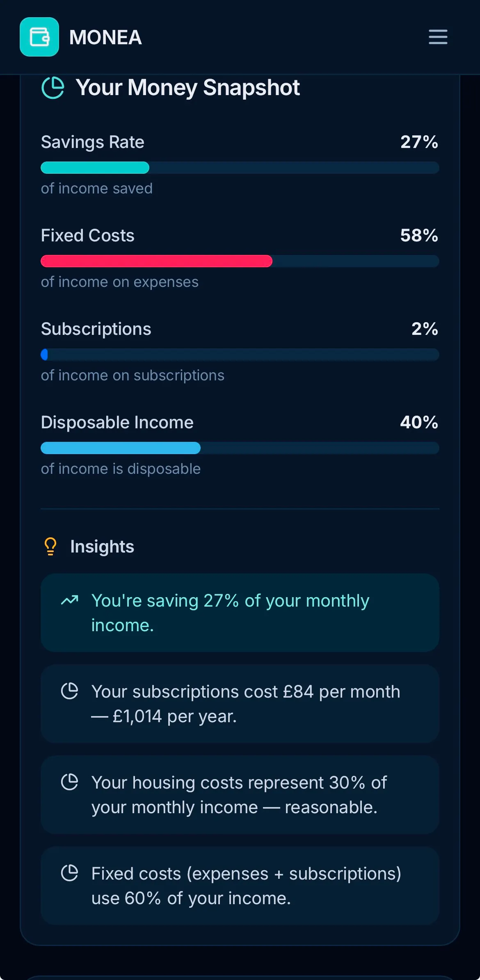The width and height of the screenshot is (480, 980).
Task: Click the Insights section heading
Action: click(x=102, y=546)
